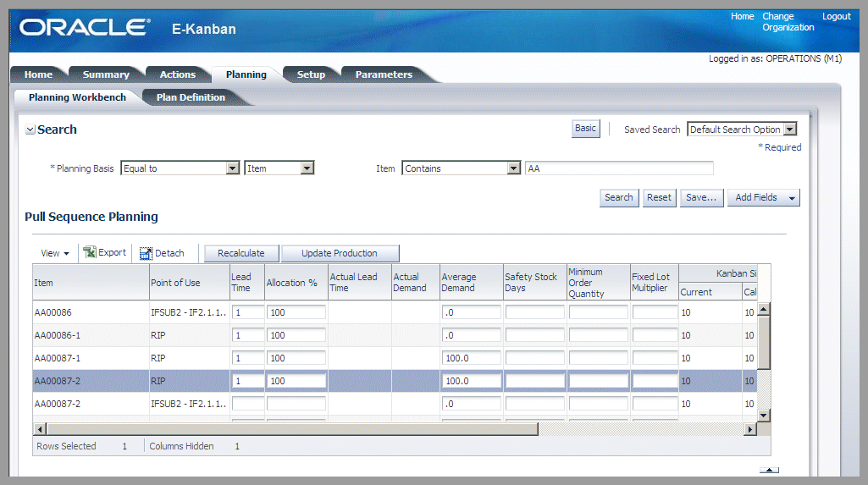Click the table vertical scroll down arrow
868x485 pixels.
click(x=764, y=416)
